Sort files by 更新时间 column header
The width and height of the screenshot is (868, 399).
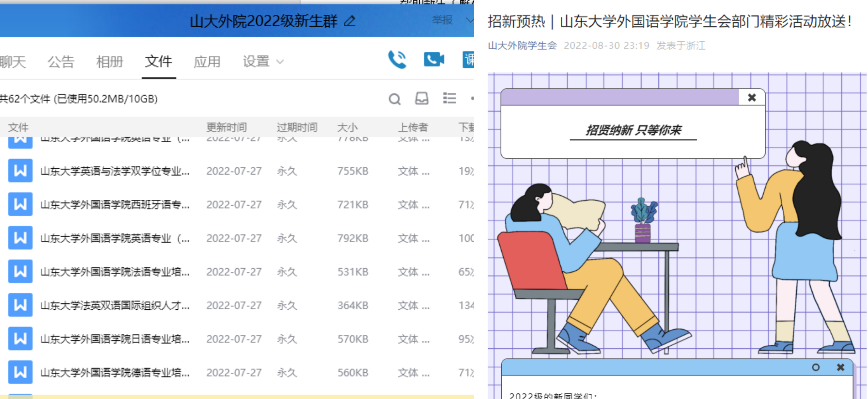click(x=226, y=127)
